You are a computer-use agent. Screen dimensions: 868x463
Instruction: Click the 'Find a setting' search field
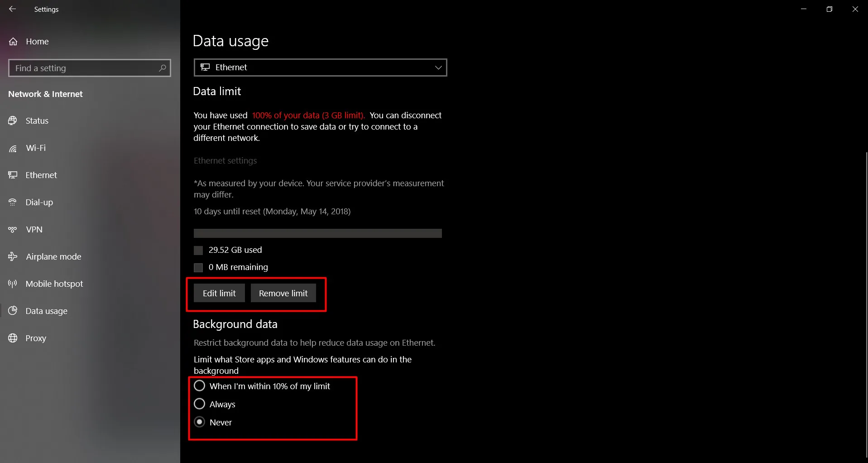coord(90,68)
